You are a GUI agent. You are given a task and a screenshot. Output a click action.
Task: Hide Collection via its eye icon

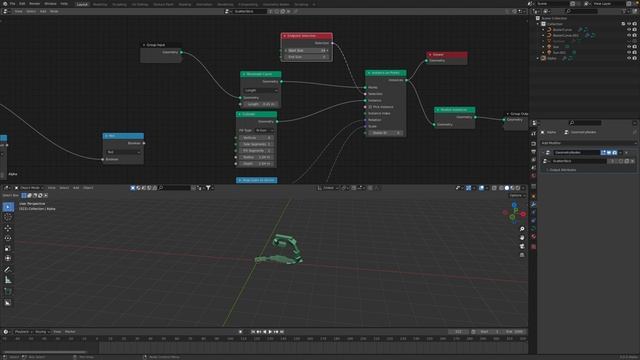pyautogui.click(x=629, y=24)
